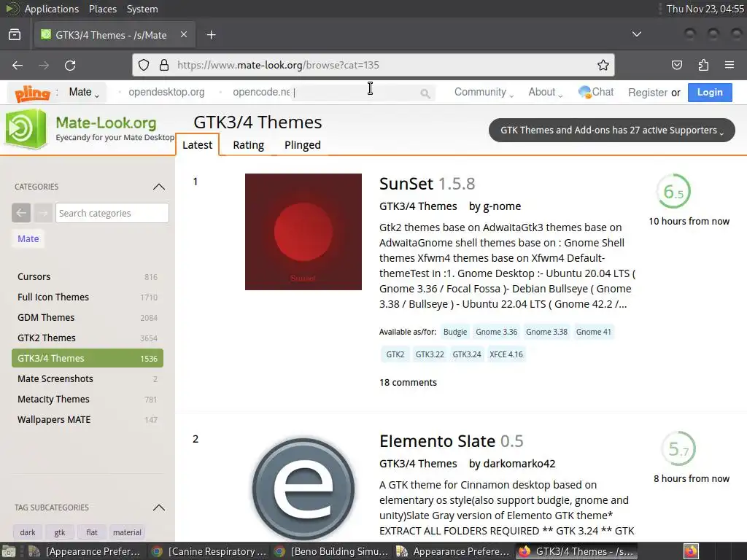Viewport: 747px width, 560px height.
Task: Go back in categories navigation
Action: pos(21,213)
